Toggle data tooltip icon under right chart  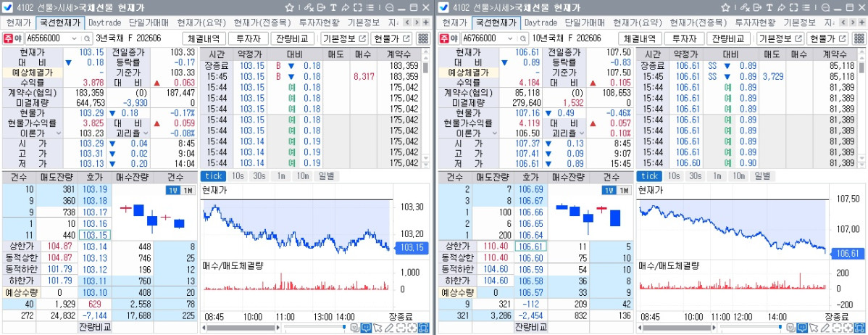[x=801, y=328]
